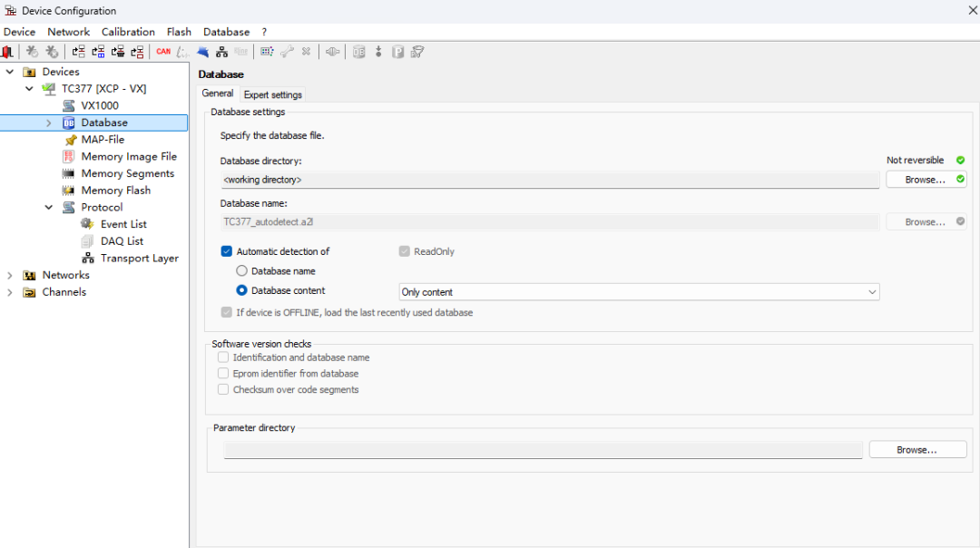Browse for the database directory
980x548 pixels.
pyautogui.click(x=926, y=180)
